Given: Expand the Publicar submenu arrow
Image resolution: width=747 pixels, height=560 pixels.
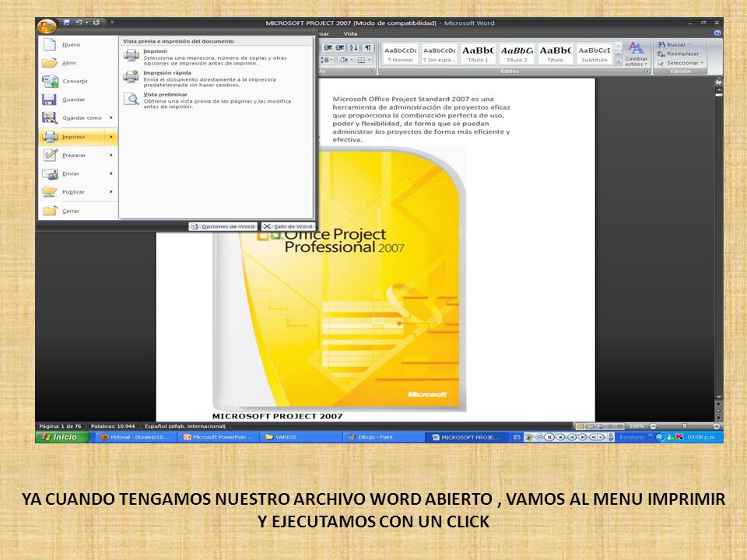Looking at the screenshot, I should pyautogui.click(x=111, y=192).
